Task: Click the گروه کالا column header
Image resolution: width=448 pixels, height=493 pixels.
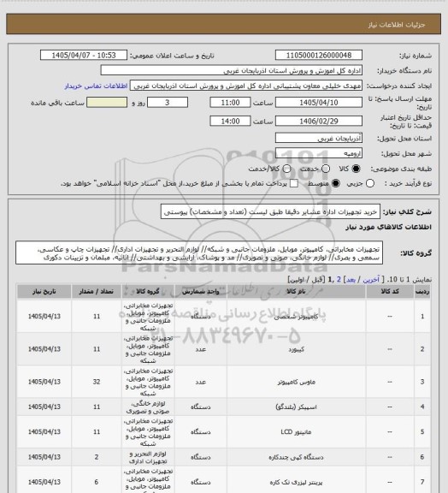Action: [148, 292]
